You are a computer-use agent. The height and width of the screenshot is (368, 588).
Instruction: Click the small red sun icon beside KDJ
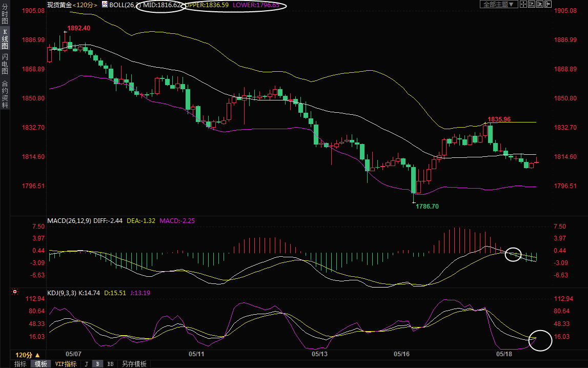(15, 292)
